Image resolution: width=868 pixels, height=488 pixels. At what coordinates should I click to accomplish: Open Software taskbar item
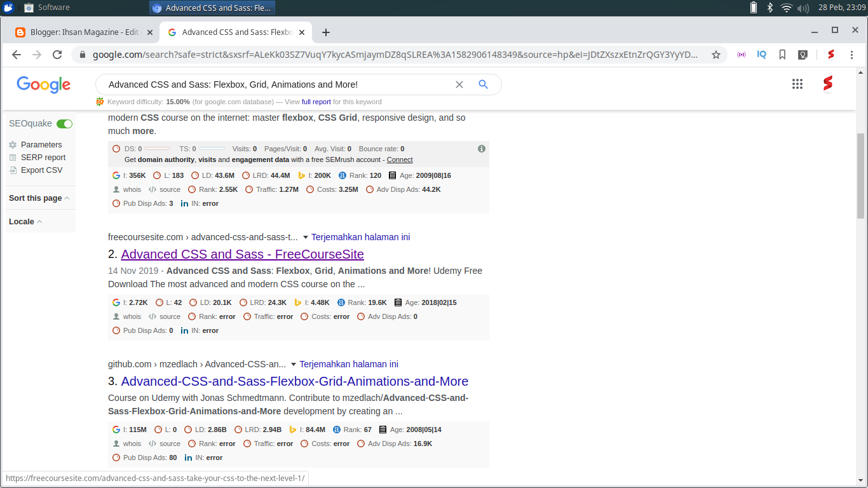[x=48, y=8]
